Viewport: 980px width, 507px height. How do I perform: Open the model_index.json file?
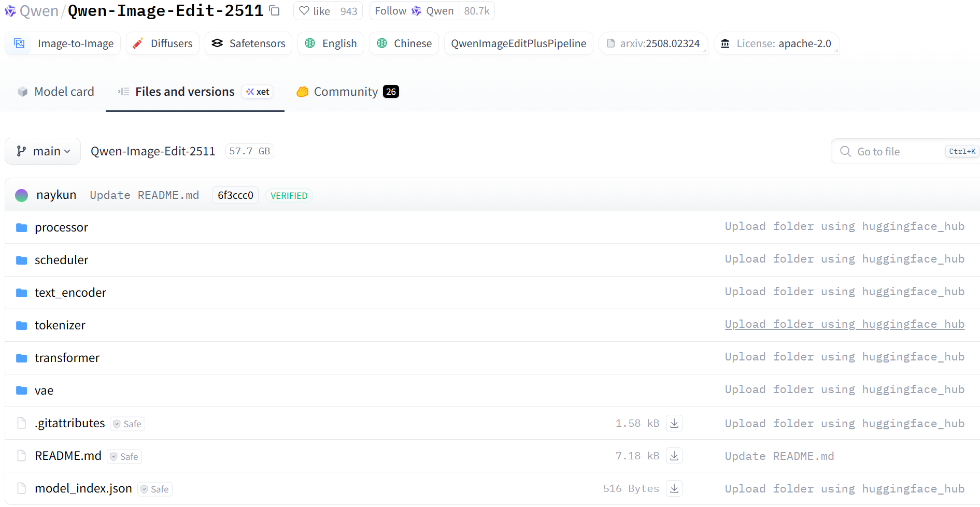pyautogui.click(x=83, y=488)
